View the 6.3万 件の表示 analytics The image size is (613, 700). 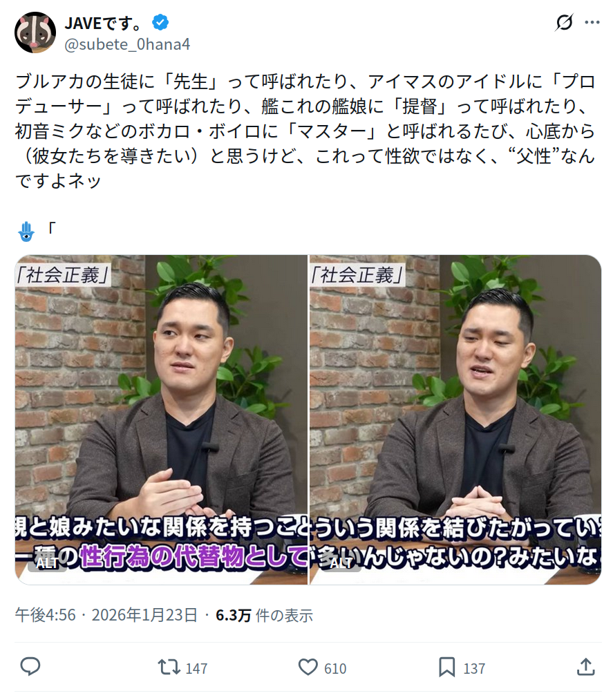click(x=264, y=615)
